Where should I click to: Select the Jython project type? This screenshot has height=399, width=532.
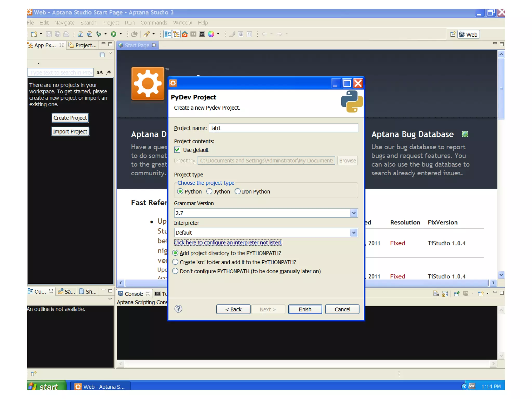pos(209,191)
